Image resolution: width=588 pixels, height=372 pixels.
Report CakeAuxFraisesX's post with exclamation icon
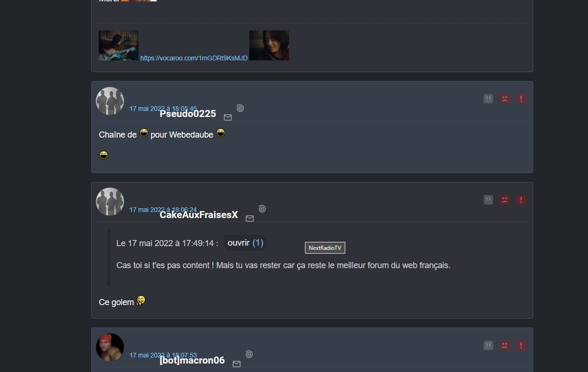(521, 200)
